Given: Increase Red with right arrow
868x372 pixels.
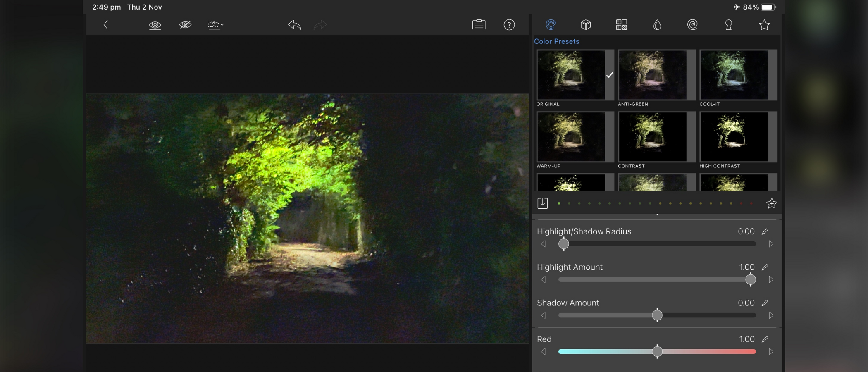Looking at the screenshot, I should click(x=771, y=352).
